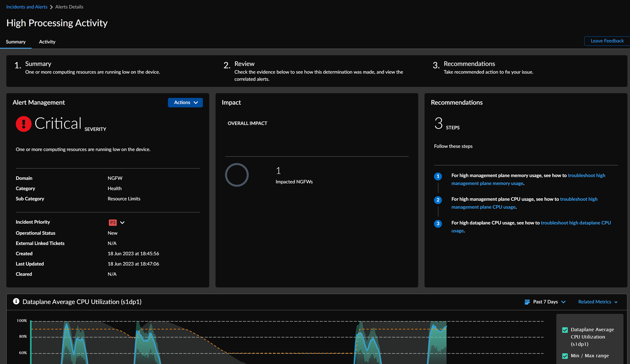Image resolution: width=630 pixels, height=364 pixels.
Task: Click the breadcrumb arrow separator after Incidents and Alerts
Action: coord(51,7)
